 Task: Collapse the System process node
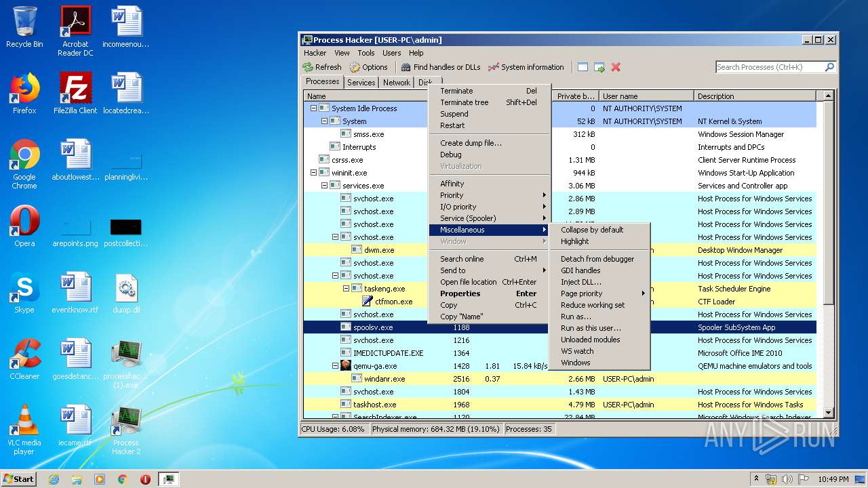click(324, 121)
